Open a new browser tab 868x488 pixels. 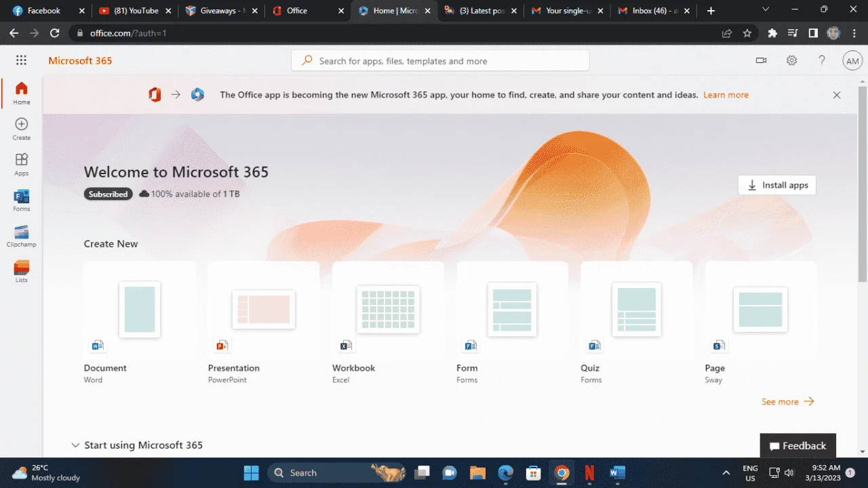pos(711,11)
